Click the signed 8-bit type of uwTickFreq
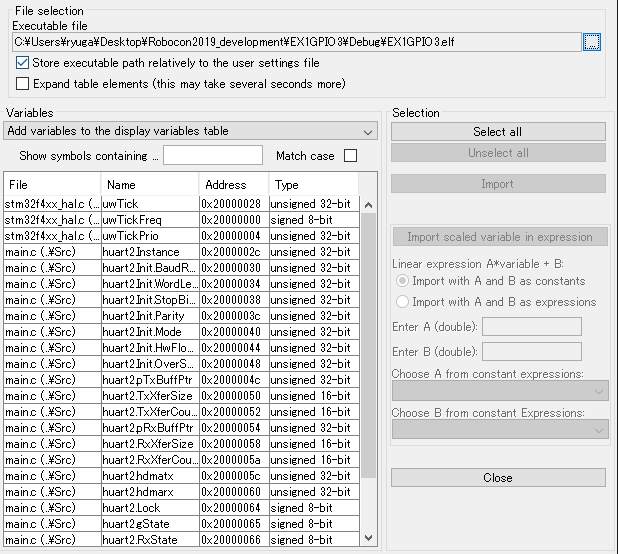 tap(315, 220)
